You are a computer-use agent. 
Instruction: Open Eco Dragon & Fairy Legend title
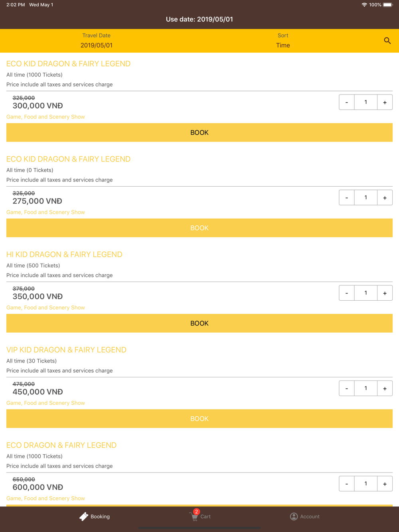[61, 445]
